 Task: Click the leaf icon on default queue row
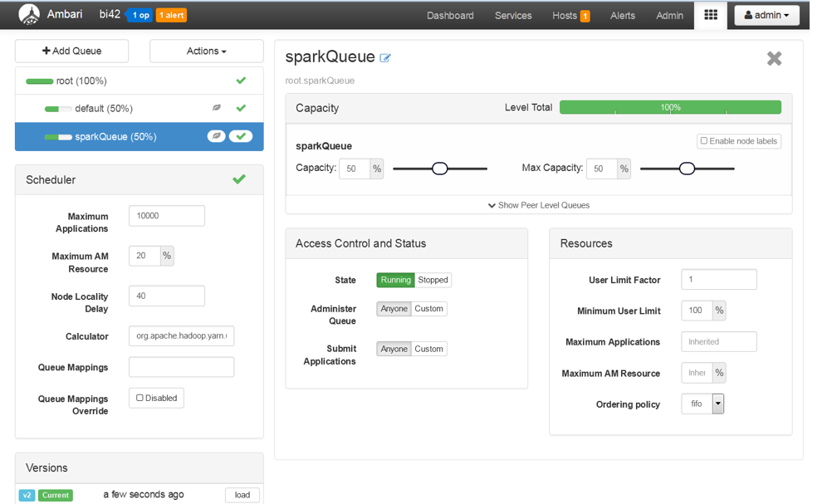(x=217, y=108)
